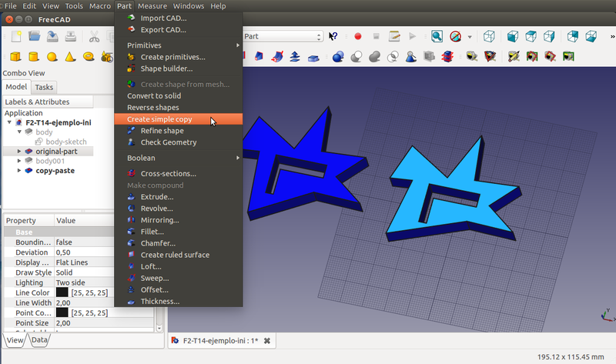Click the Open document folder icon
This screenshot has height=364, width=616.
pyautogui.click(x=34, y=36)
